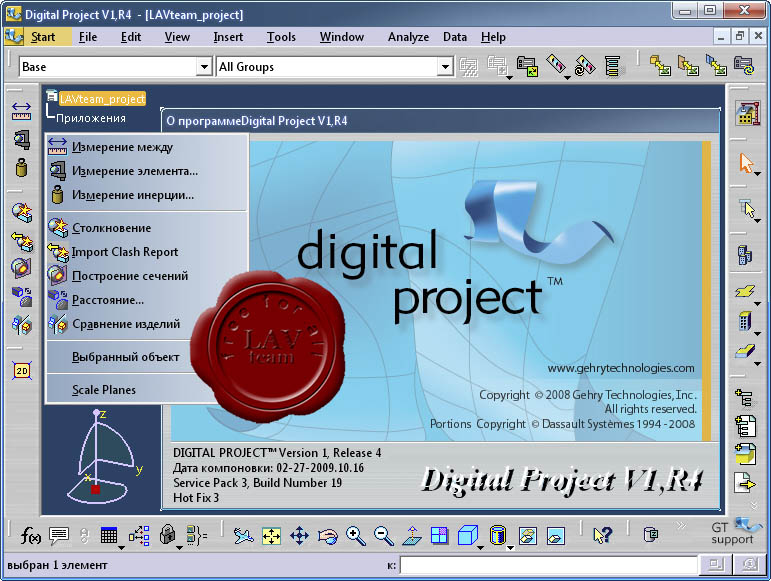This screenshot has height=581, width=771.
Task: Open the Edit menu
Action: pos(131,37)
